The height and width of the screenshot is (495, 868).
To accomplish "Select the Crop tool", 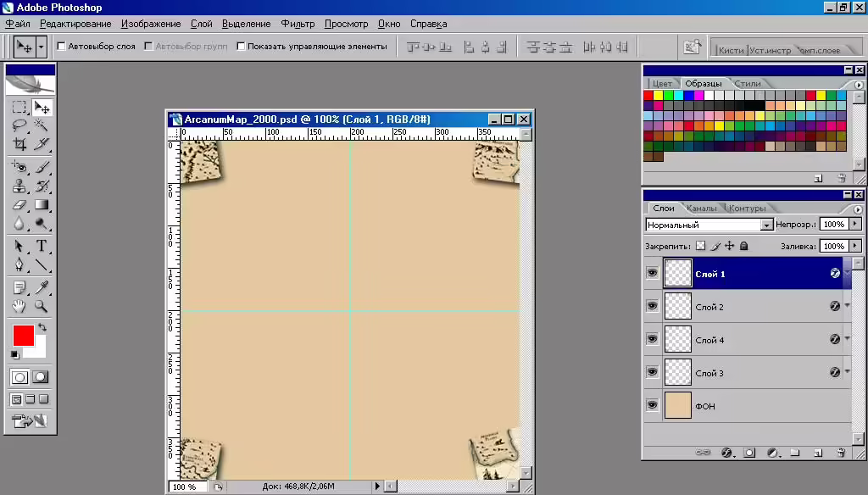I will click(19, 144).
